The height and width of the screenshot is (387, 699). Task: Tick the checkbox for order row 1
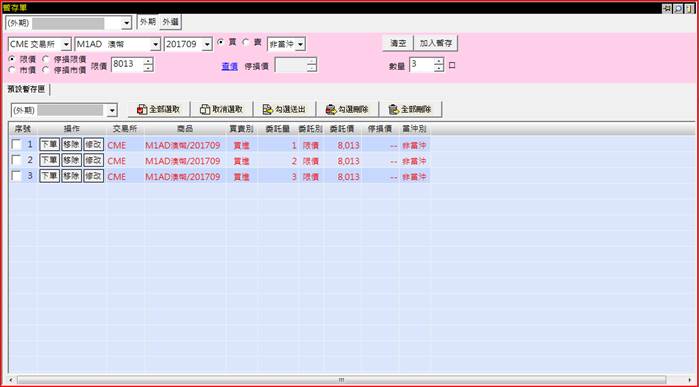16,144
